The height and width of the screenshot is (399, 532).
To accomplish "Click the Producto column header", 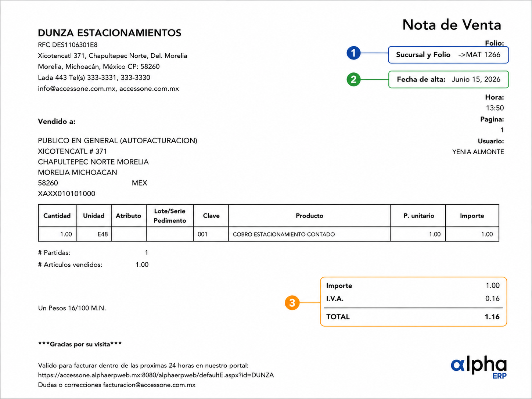I will click(x=309, y=216).
